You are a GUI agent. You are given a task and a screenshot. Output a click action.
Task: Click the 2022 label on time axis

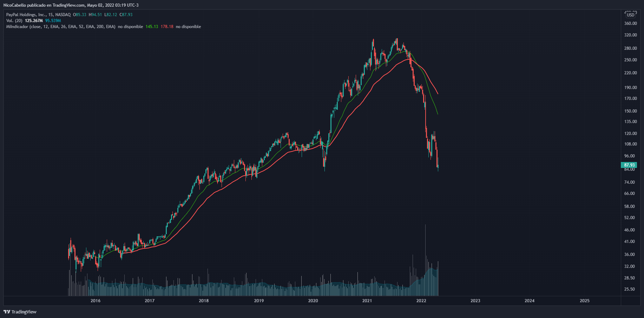pos(421,301)
